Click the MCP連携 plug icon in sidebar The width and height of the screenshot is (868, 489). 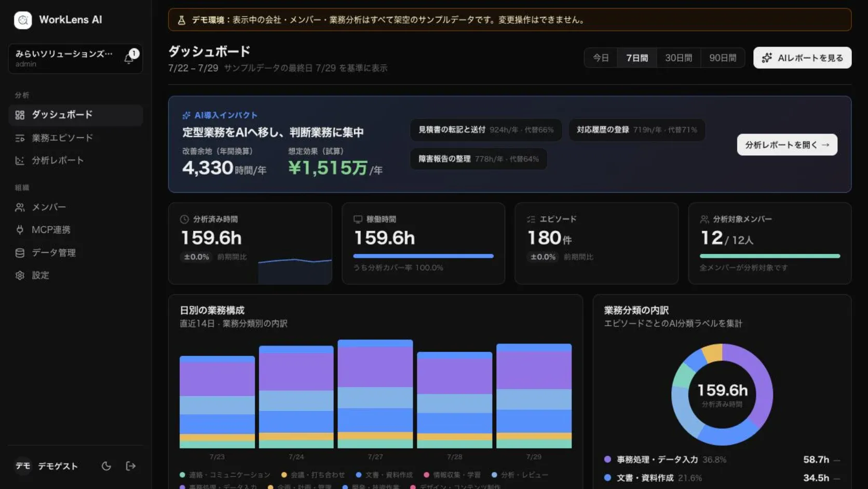[x=20, y=230]
